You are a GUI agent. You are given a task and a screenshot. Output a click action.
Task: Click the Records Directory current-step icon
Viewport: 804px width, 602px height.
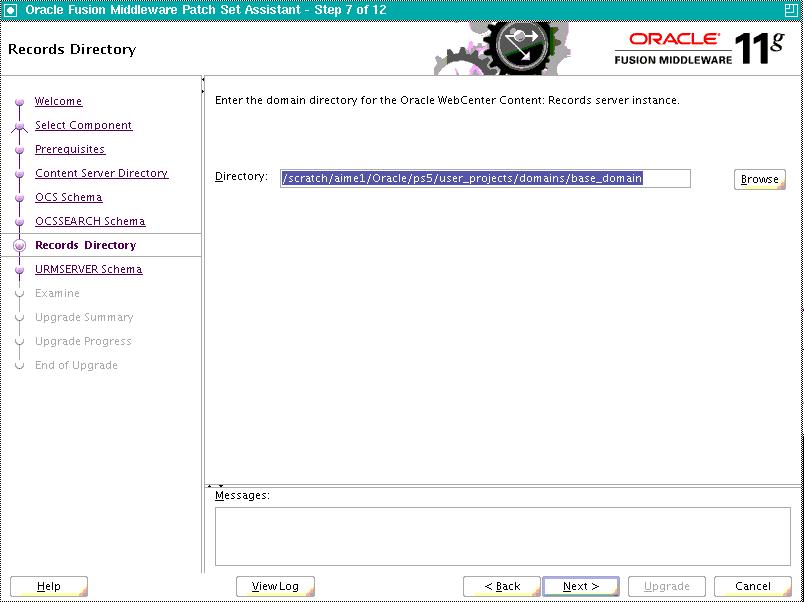(x=20, y=246)
